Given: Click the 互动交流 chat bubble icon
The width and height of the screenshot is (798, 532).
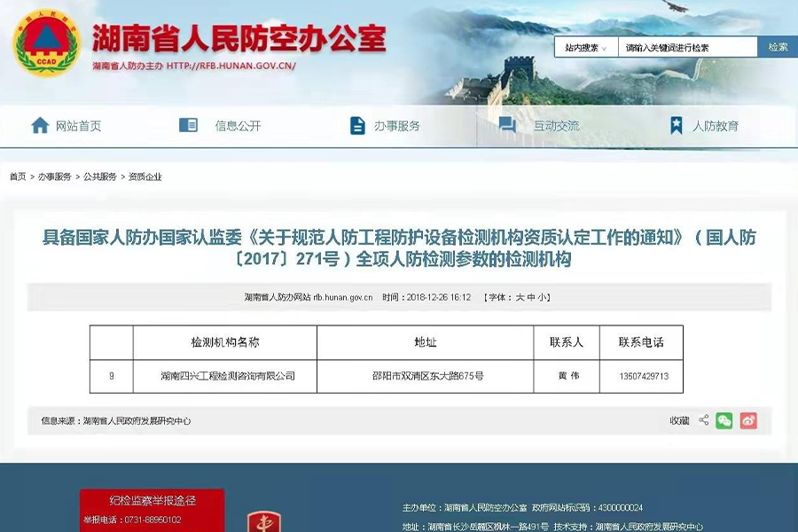Looking at the screenshot, I should click(507, 125).
